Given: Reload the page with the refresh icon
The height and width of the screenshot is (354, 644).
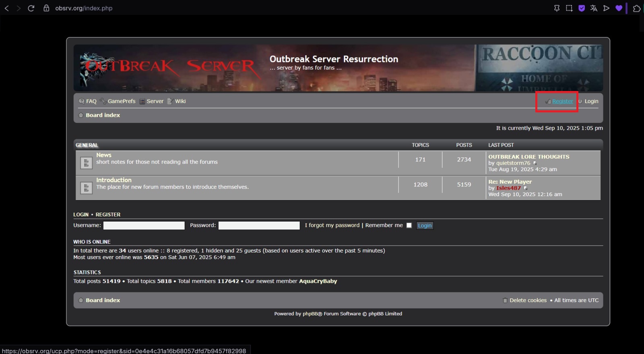Looking at the screenshot, I should (31, 8).
